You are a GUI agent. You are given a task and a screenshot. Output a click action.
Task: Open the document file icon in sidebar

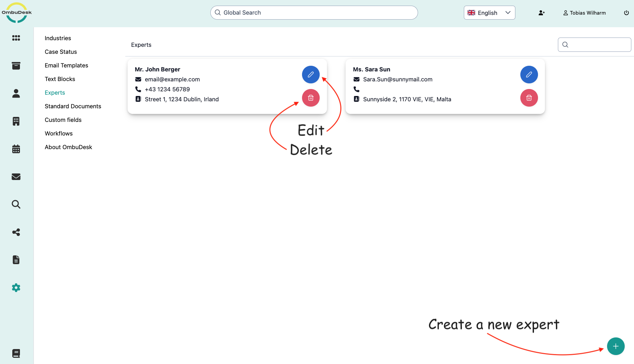(16, 260)
